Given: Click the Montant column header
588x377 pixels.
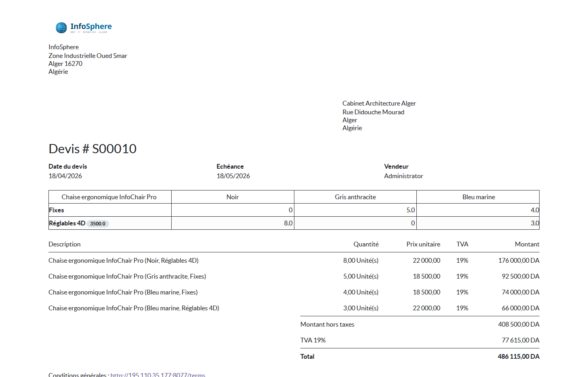Looking at the screenshot, I should [x=527, y=244].
